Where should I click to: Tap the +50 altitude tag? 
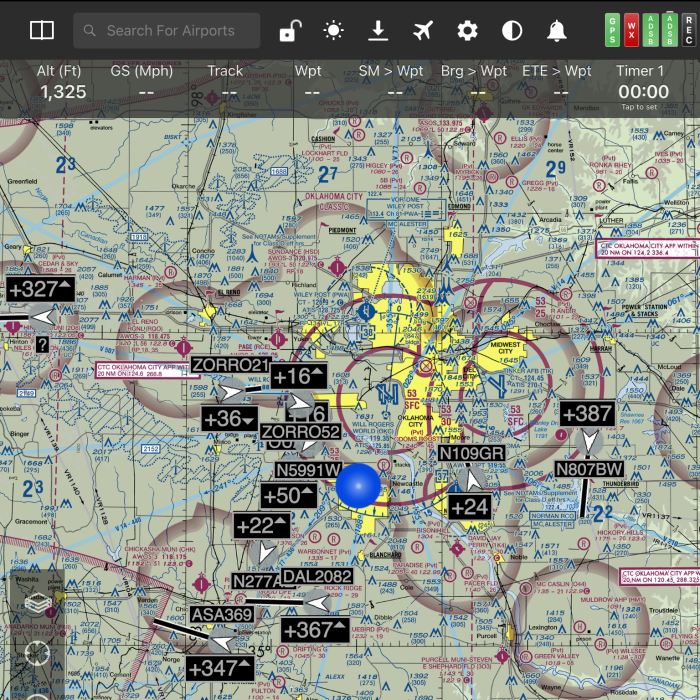pyautogui.click(x=288, y=496)
